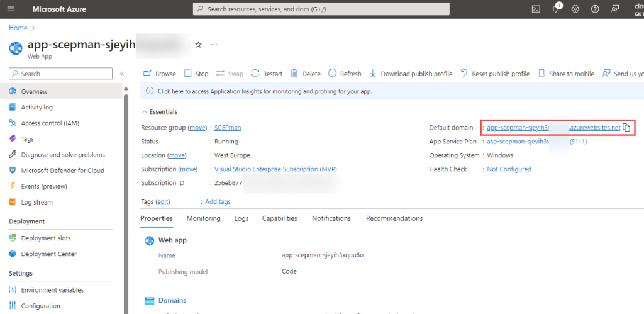Open portal settings gear
Image resolution: width=644 pixels, height=314 pixels.
pos(575,9)
